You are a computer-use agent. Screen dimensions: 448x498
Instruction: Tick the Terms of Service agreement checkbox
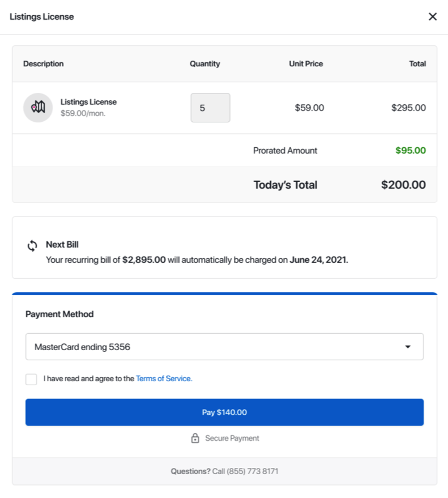pyautogui.click(x=31, y=379)
